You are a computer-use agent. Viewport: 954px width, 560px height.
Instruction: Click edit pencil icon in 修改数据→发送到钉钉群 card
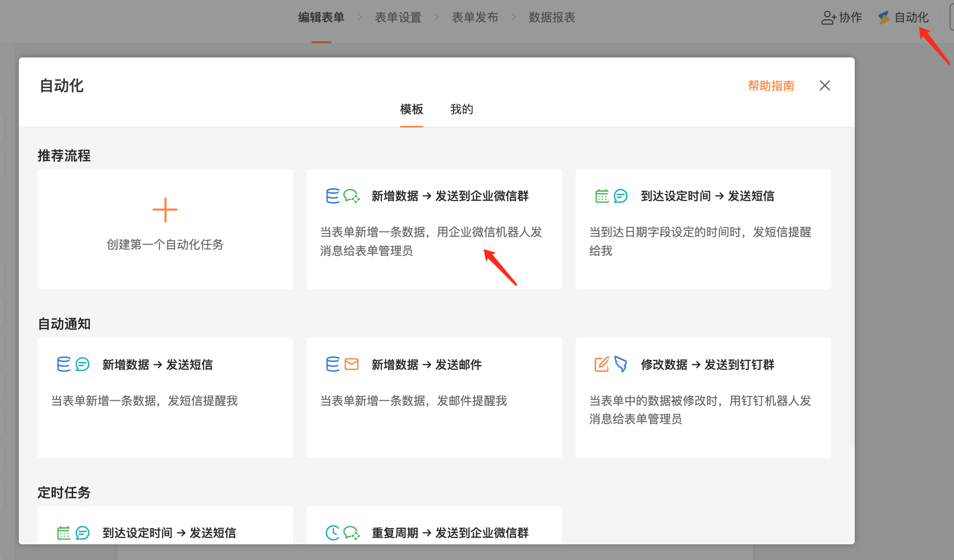602,364
